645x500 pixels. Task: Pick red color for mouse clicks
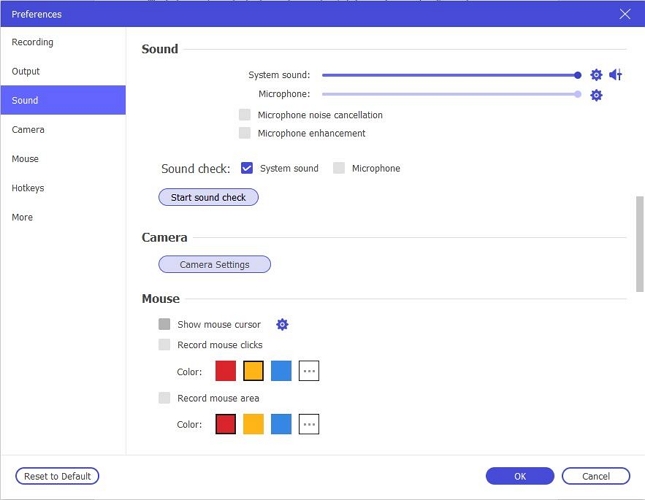click(225, 372)
